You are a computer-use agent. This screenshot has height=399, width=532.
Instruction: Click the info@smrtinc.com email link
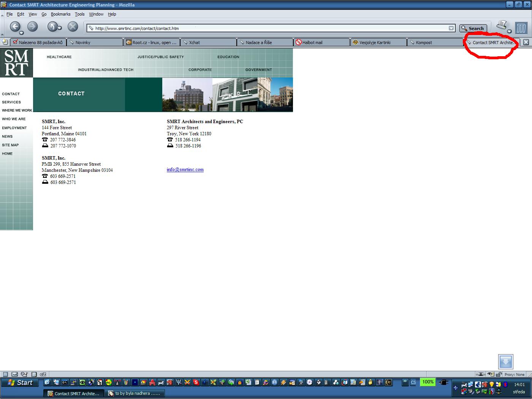tap(185, 169)
